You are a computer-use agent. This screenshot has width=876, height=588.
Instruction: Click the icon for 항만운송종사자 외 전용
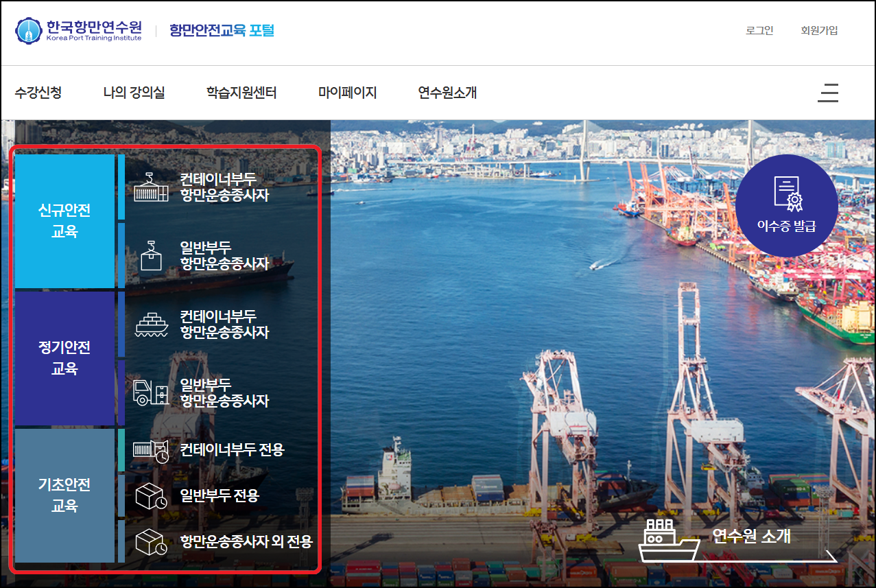(x=151, y=541)
